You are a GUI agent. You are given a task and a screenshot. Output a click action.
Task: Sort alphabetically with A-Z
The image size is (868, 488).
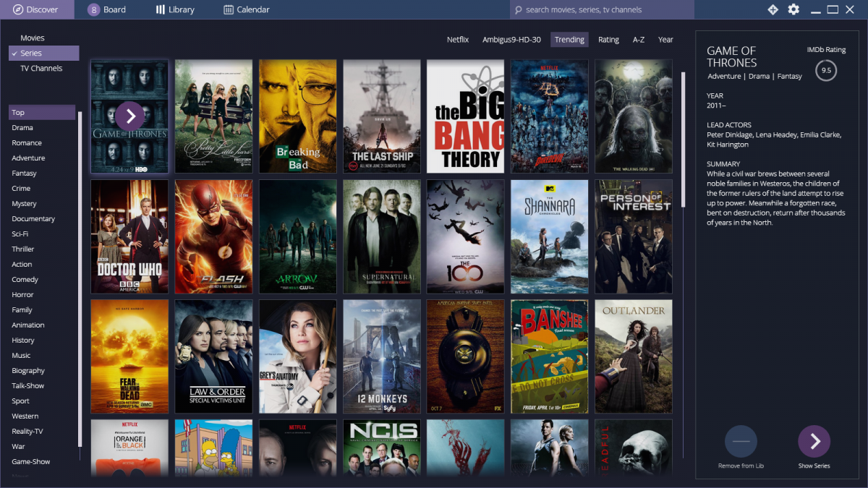[x=639, y=40]
